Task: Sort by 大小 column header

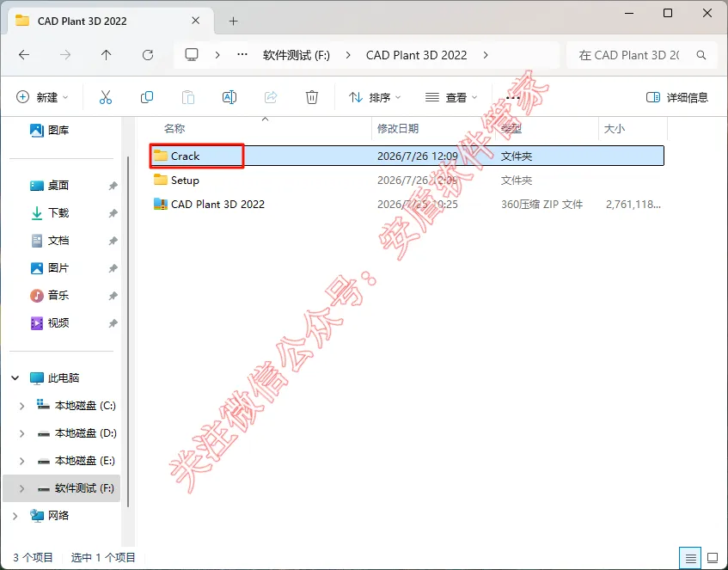Action: [x=614, y=128]
